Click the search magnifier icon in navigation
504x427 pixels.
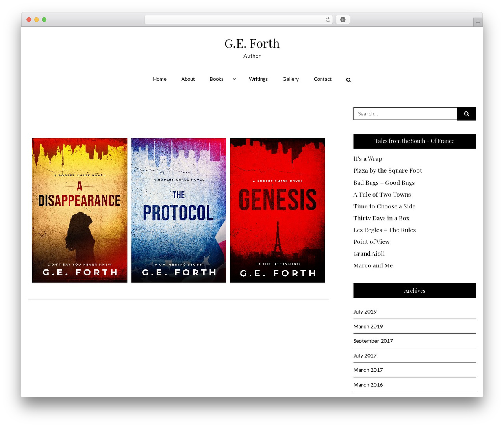[348, 80]
